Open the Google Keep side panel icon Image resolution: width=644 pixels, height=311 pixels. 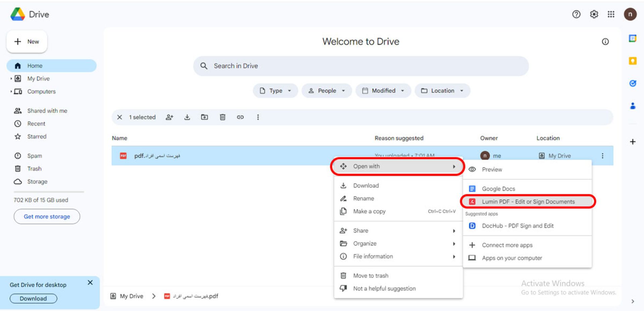(633, 61)
